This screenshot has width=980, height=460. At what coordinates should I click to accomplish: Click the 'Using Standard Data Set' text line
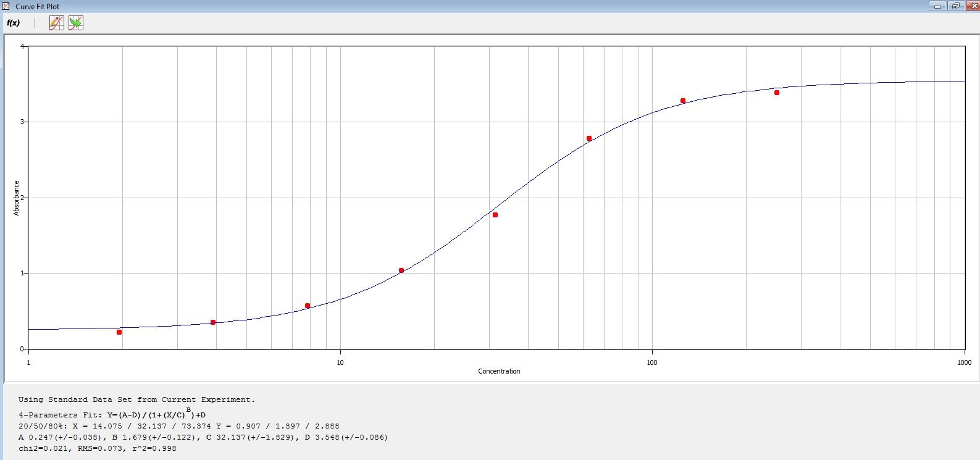tap(136, 399)
